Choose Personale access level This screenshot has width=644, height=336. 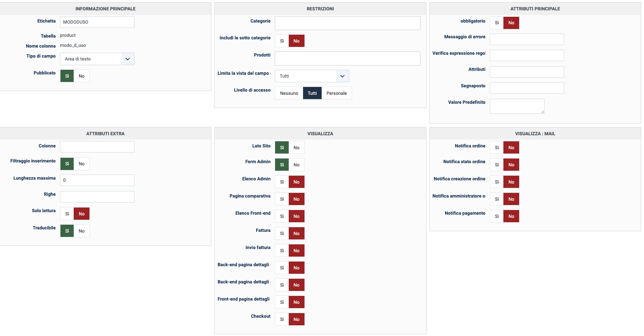[336, 93]
